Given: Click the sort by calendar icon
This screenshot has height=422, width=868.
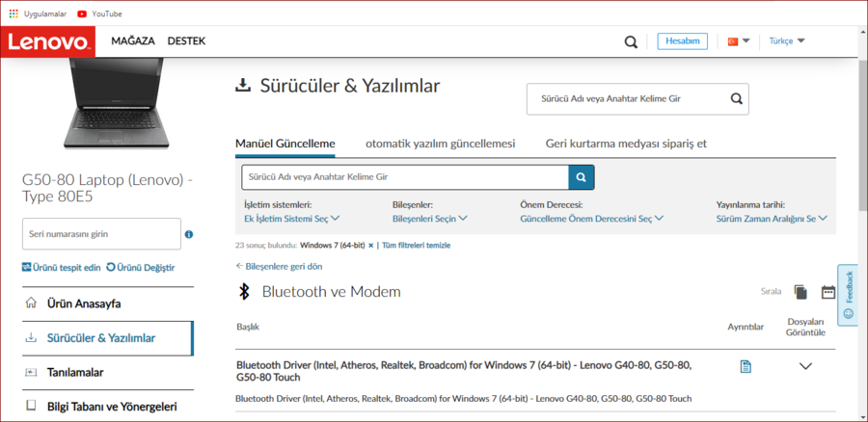Looking at the screenshot, I should point(828,292).
